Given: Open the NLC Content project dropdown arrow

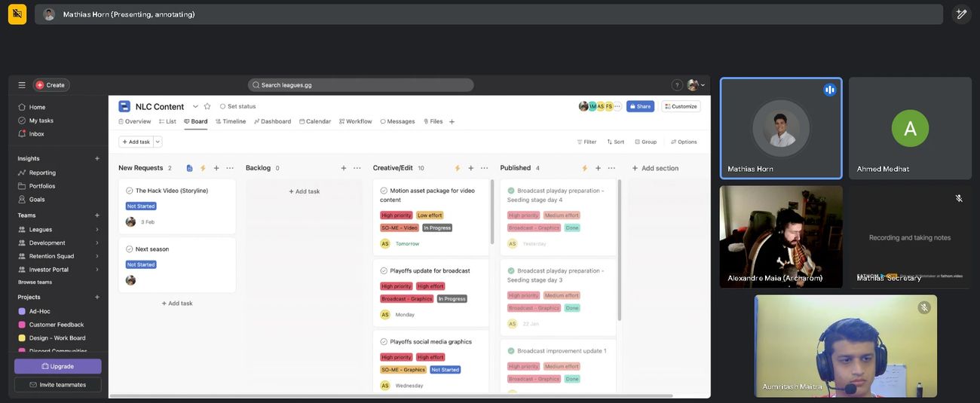Looking at the screenshot, I should pos(195,106).
